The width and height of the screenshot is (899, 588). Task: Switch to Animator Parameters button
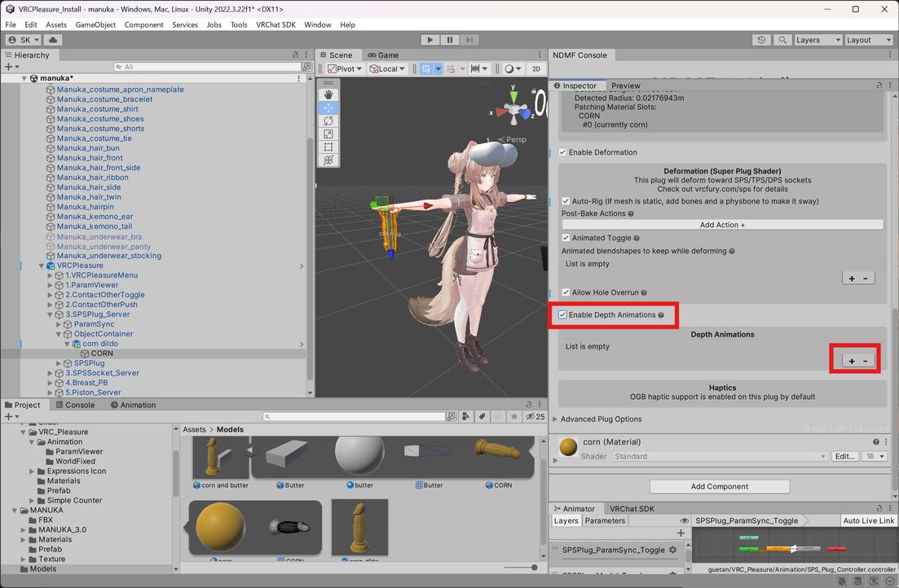point(605,520)
